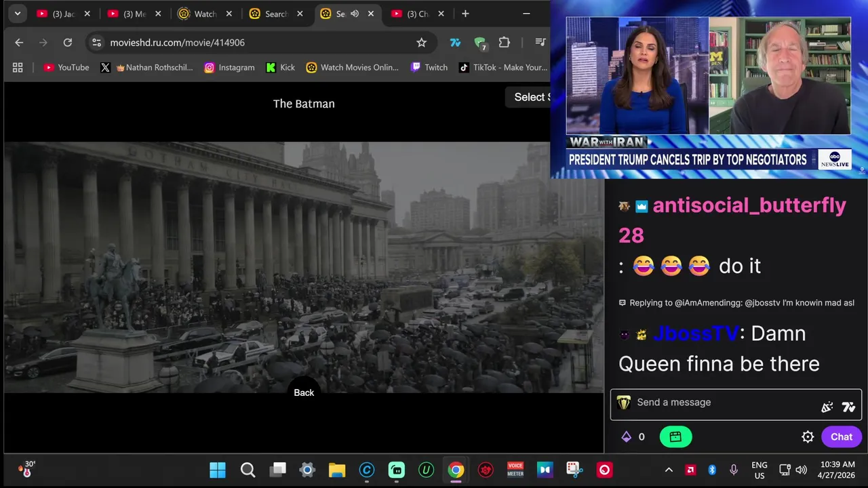Open the Twitch bookmark
Screen dimensions: 868x488
pyautogui.click(x=429, y=67)
